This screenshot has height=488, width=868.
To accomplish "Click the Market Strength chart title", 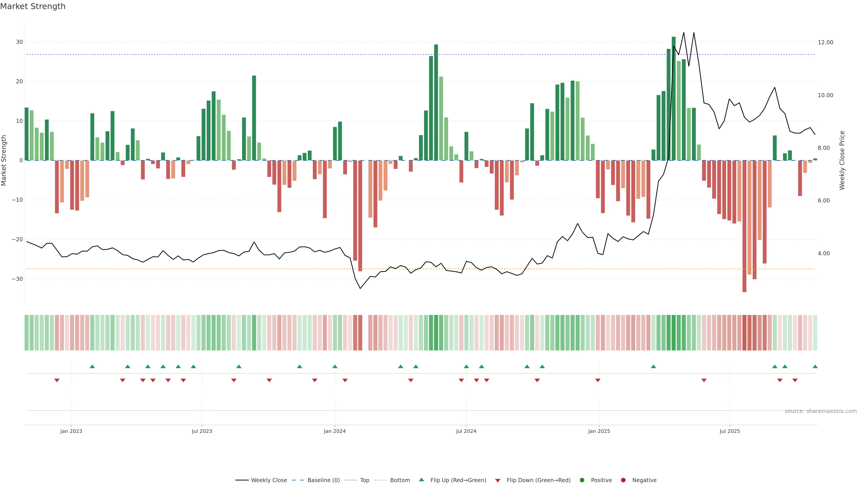I will [x=33, y=6].
